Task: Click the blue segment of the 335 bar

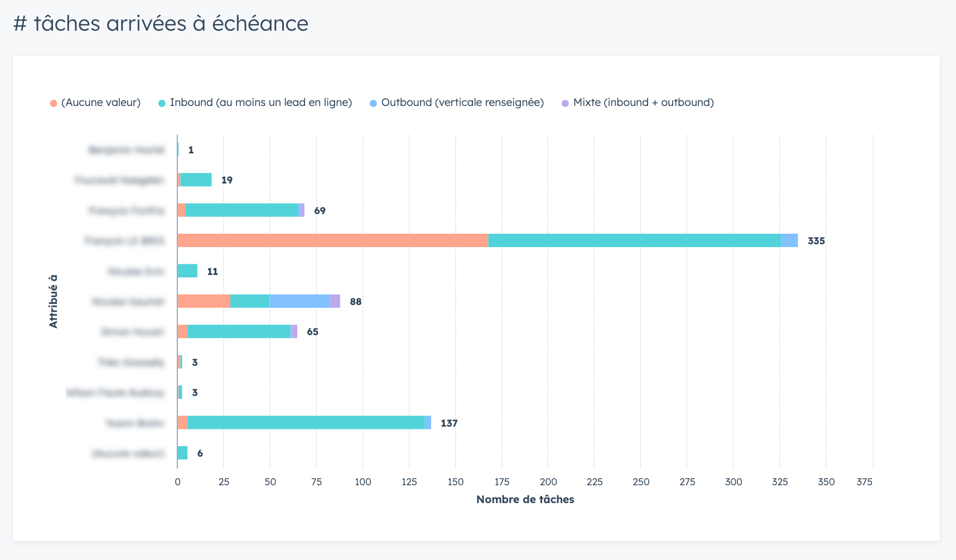Action: tap(789, 240)
